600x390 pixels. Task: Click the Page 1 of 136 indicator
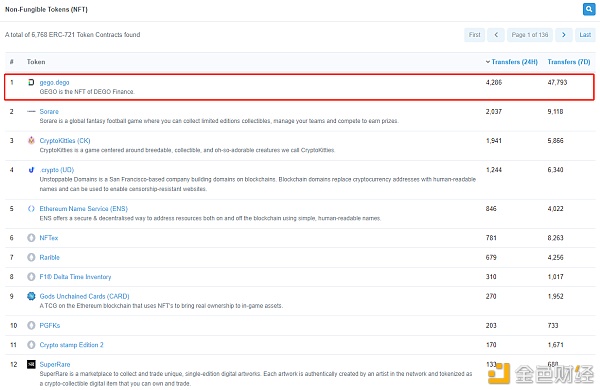coord(530,35)
